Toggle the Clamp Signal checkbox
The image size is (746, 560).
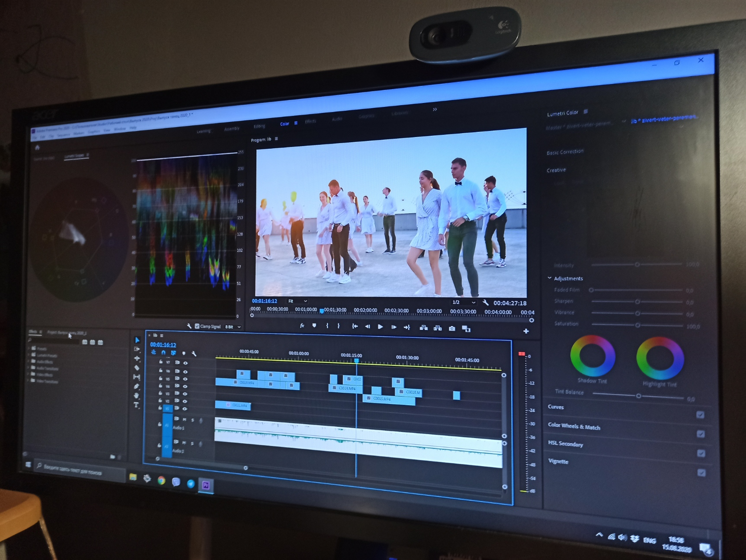click(197, 326)
